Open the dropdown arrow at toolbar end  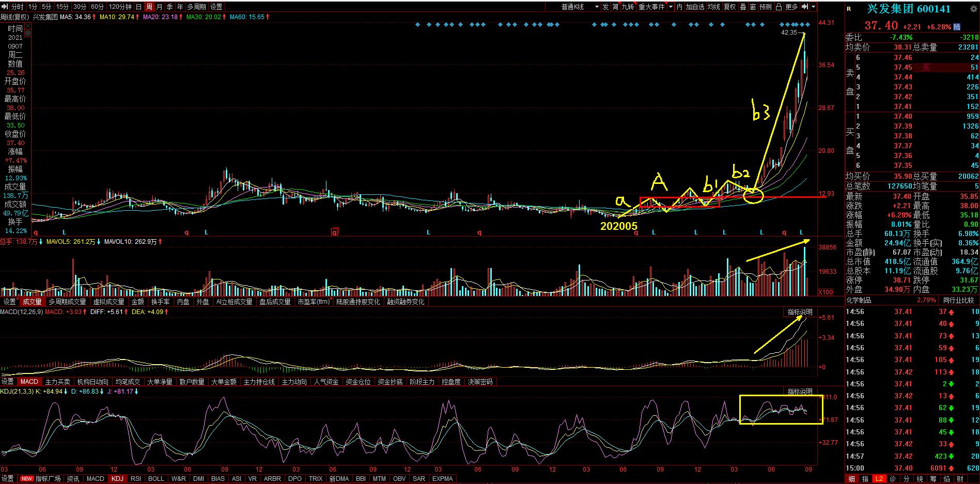pyautogui.click(x=814, y=7)
